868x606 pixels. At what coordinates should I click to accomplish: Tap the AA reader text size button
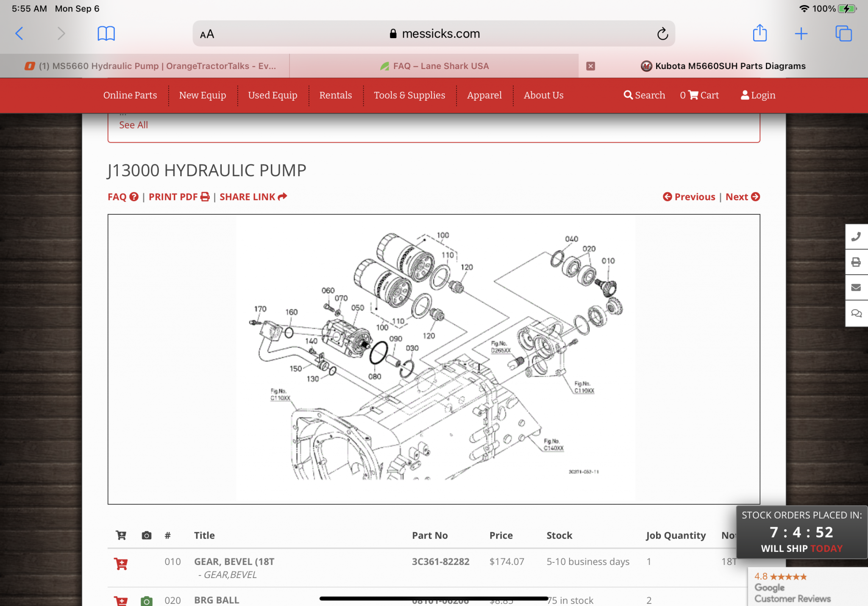[x=207, y=34]
